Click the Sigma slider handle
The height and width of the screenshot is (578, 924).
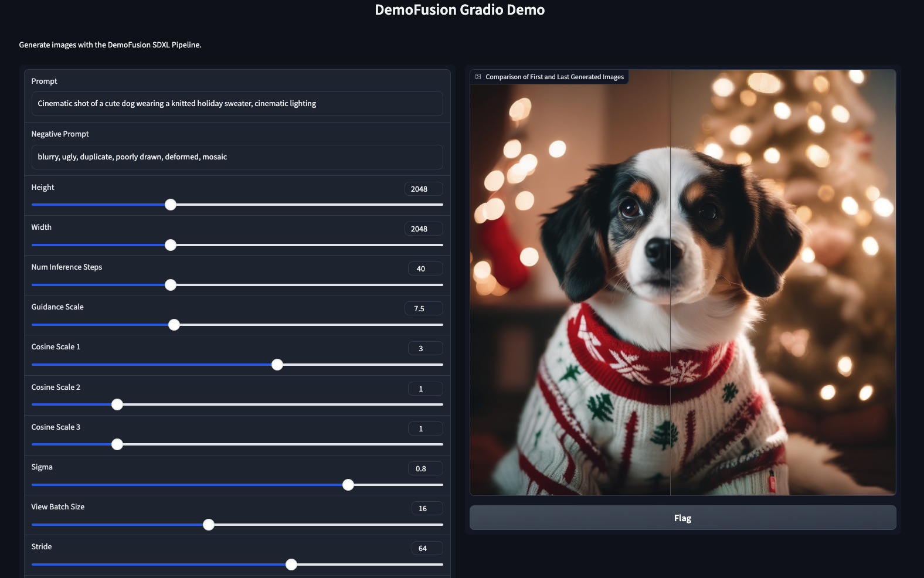(348, 485)
